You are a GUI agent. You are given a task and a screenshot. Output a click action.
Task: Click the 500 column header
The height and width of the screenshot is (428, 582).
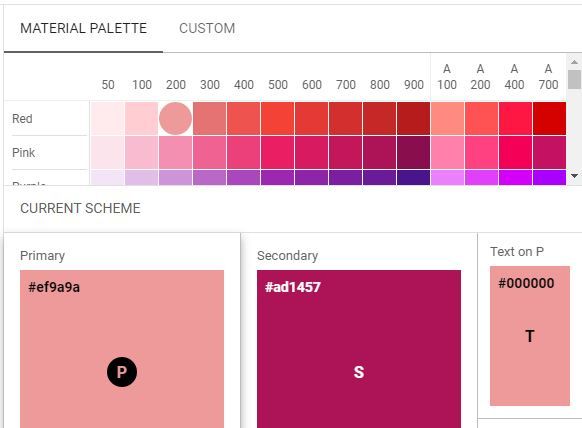(x=278, y=85)
